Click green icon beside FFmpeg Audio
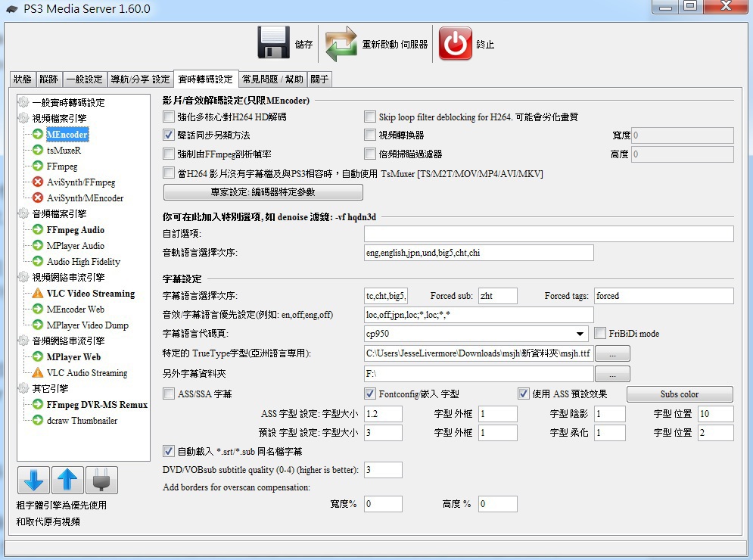This screenshot has height=560, width=753. click(38, 229)
